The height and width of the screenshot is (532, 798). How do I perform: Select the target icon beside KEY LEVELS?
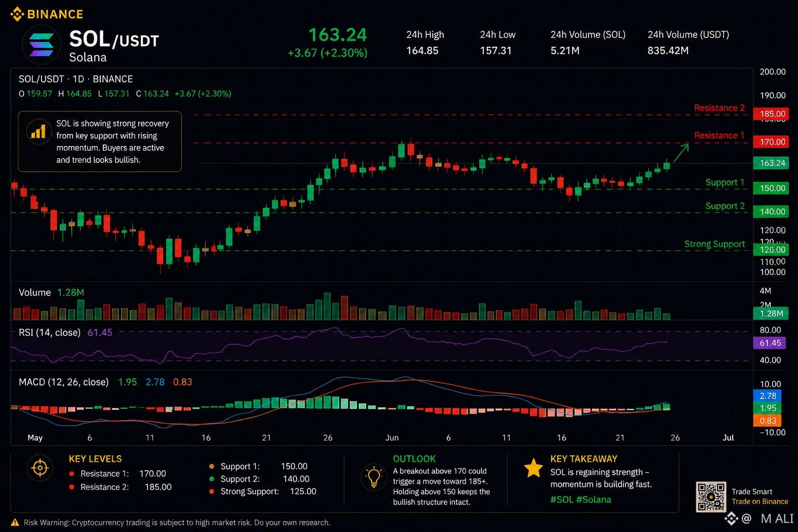pos(40,468)
